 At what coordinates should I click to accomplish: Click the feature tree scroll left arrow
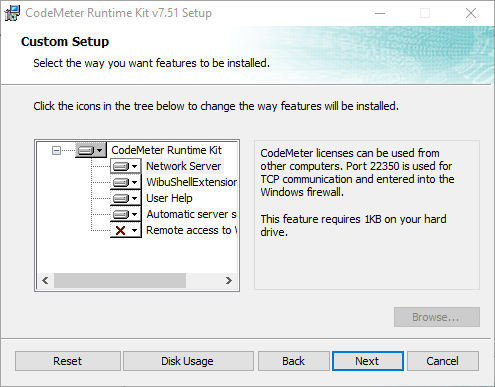coord(45,280)
